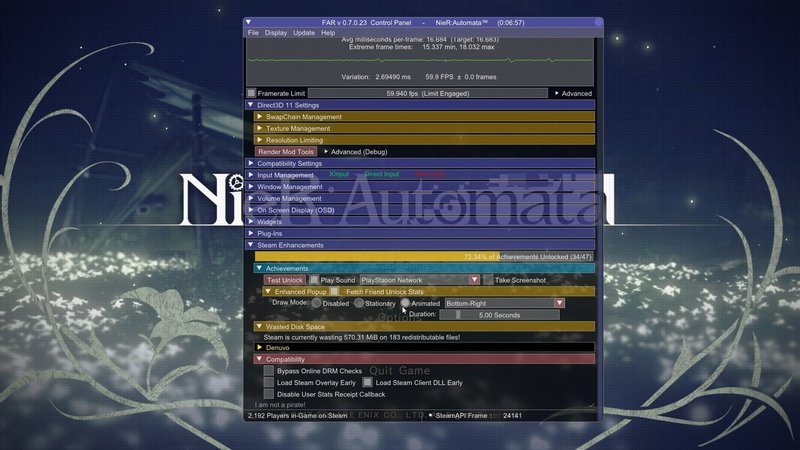Viewport: 800px width, 450px height.
Task: Open the File menu
Action: [253, 33]
